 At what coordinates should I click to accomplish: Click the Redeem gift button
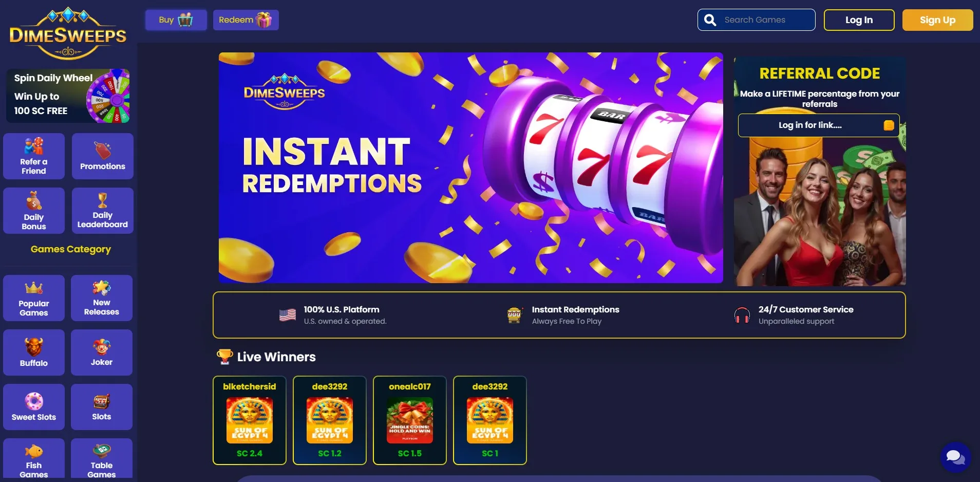click(246, 20)
